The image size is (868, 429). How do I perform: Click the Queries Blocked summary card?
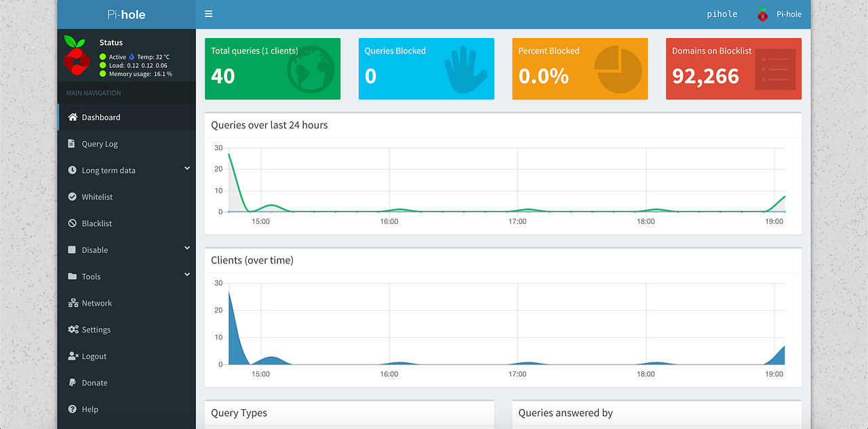point(426,69)
